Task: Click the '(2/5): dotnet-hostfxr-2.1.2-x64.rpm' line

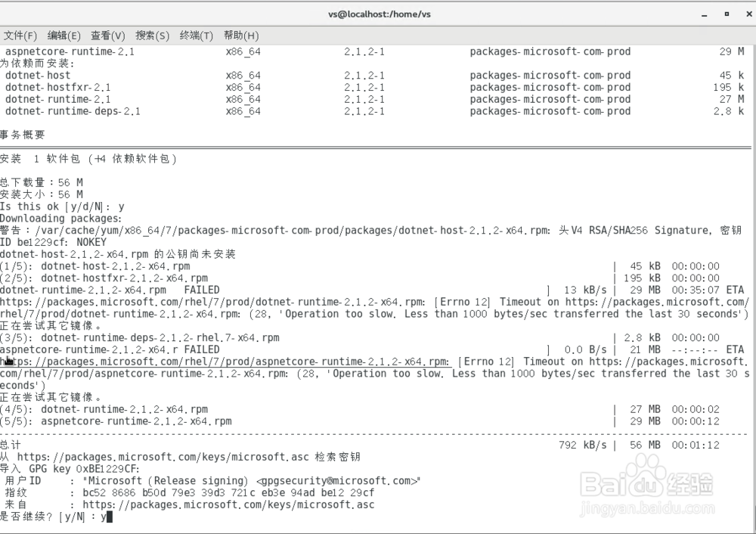Action: coord(104,278)
